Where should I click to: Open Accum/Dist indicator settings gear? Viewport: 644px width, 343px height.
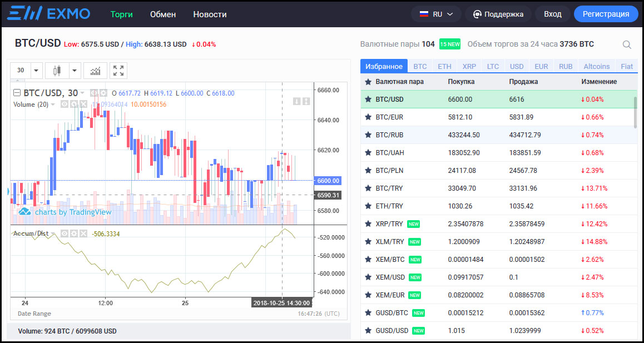[73, 233]
